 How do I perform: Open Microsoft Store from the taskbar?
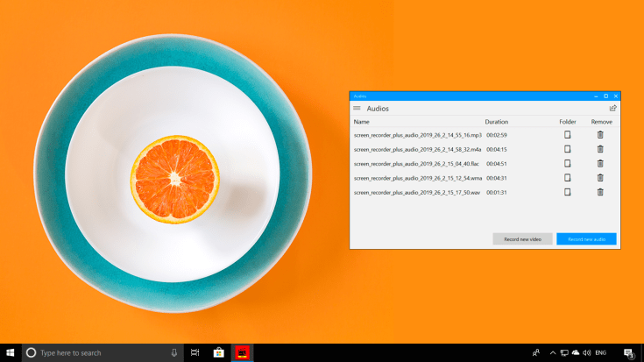(218, 352)
